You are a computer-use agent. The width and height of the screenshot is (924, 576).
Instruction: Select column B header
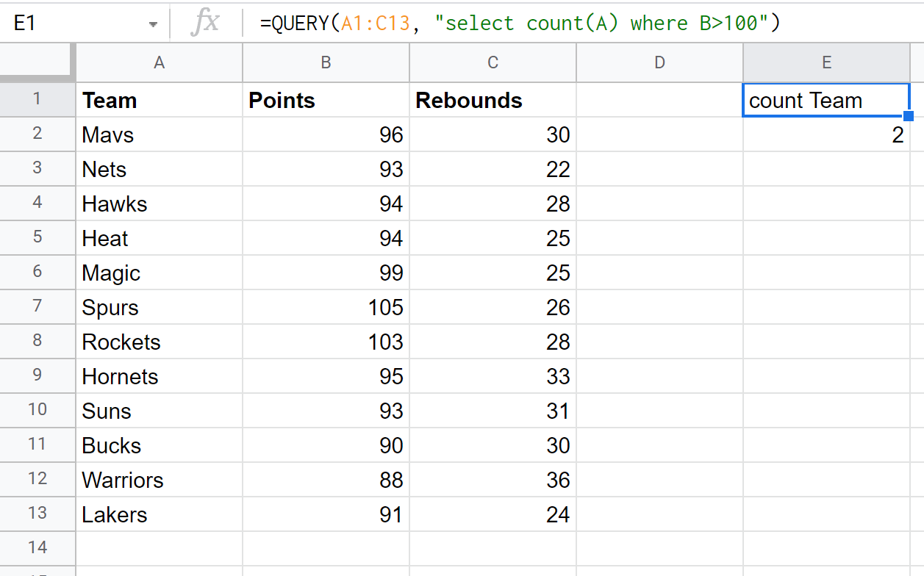(x=326, y=63)
